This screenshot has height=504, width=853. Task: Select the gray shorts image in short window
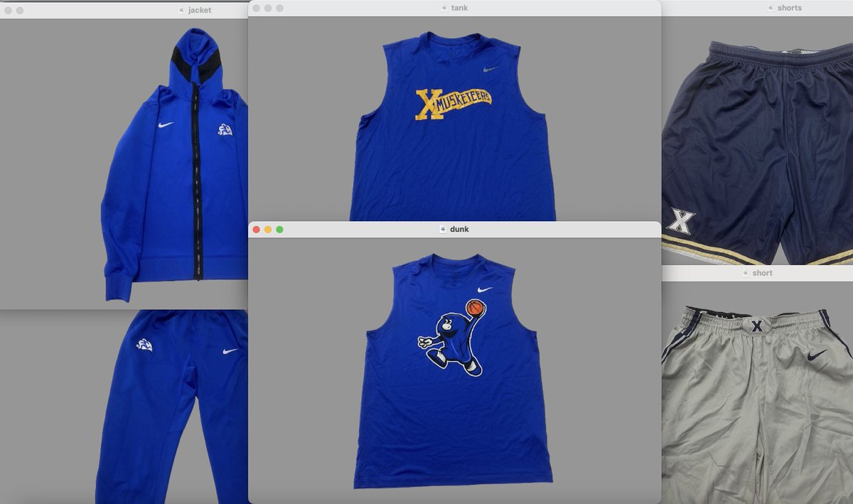pyautogui.click(x=758, y=405)
